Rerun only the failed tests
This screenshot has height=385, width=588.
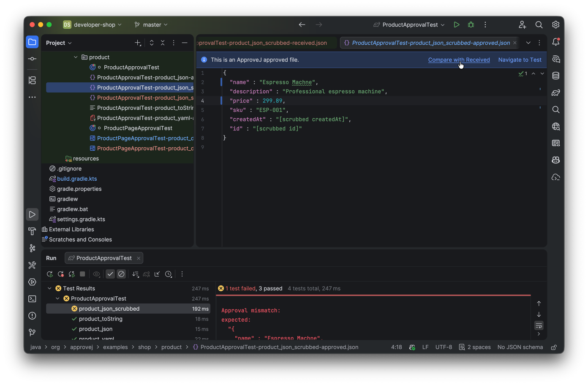pyautogui.click(x=60, y=274)
